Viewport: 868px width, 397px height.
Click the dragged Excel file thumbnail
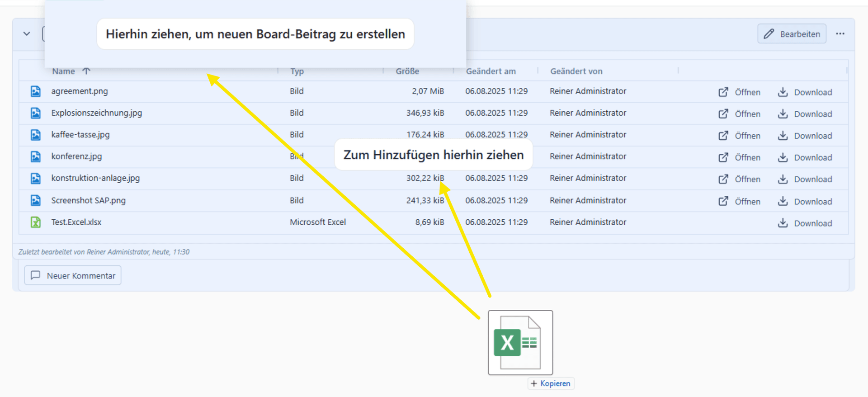pos(520,343)
